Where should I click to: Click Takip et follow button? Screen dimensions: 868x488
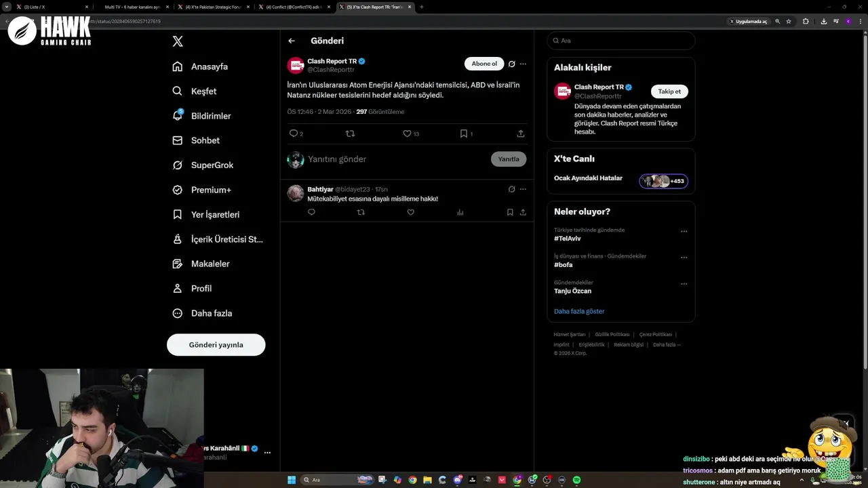[669, 91]
